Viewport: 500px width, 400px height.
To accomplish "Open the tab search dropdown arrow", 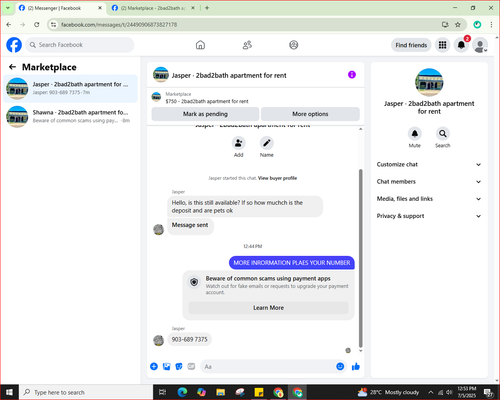I will (x=8, y=8).
